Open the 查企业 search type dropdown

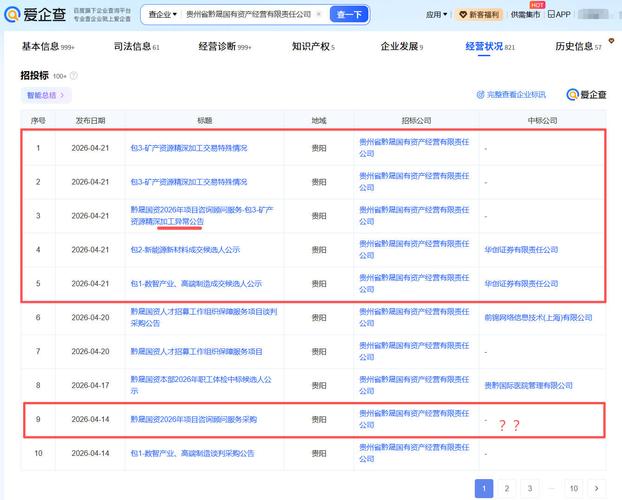(x=161, y=15)
